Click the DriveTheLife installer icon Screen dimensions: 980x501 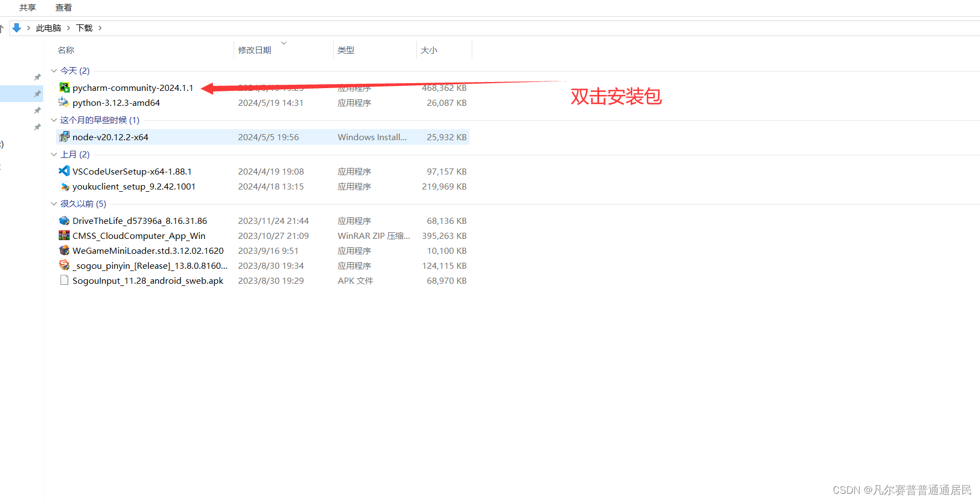[64, 221]
